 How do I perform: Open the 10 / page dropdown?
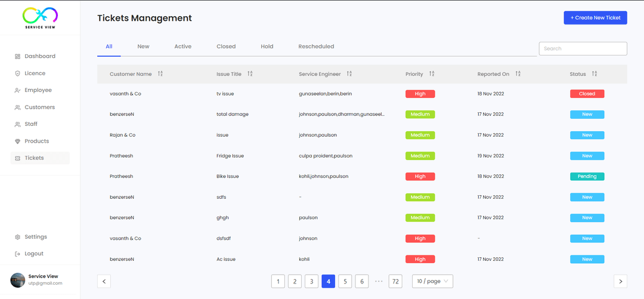(x=432, y=281)
